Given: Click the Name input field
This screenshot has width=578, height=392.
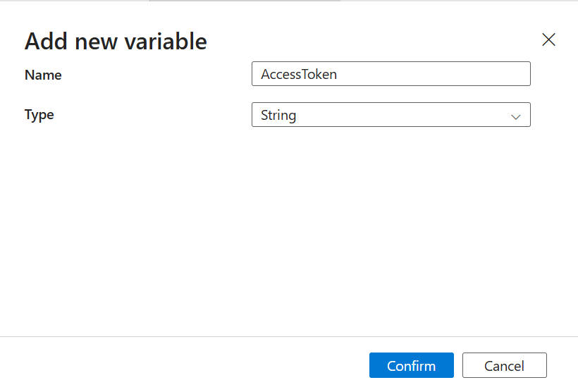Looking at the screenshot, I should [x=391, y=74].
